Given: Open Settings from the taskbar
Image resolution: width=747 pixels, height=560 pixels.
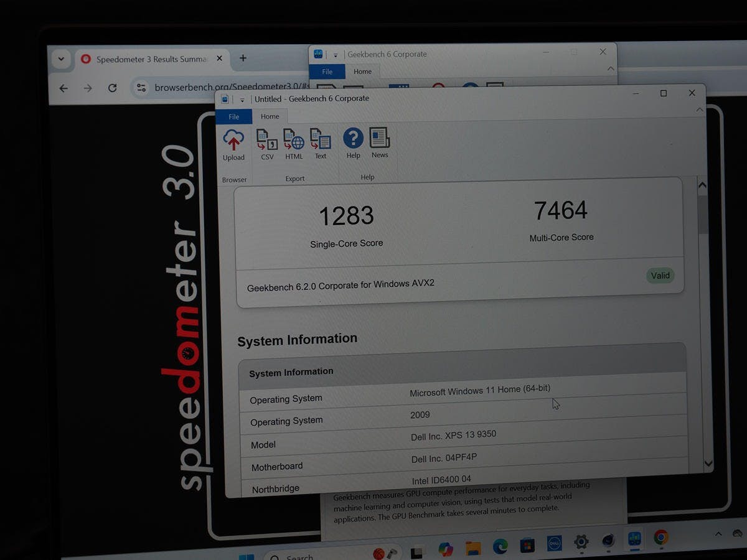Looking at the screenshot, I should coord(581,542).
